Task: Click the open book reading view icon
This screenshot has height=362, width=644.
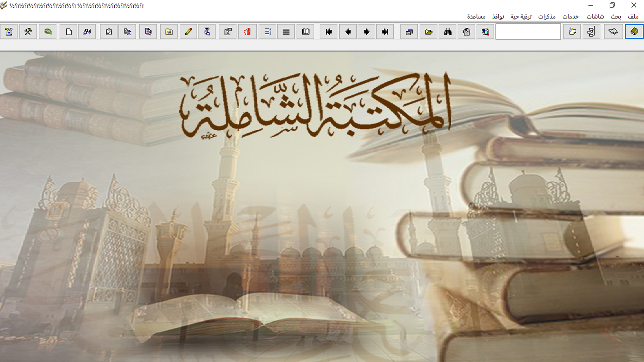Action: point(306,31)
